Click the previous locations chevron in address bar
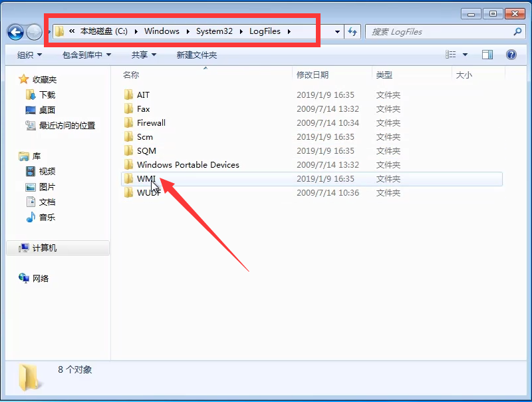 click(x=72, y=31)
